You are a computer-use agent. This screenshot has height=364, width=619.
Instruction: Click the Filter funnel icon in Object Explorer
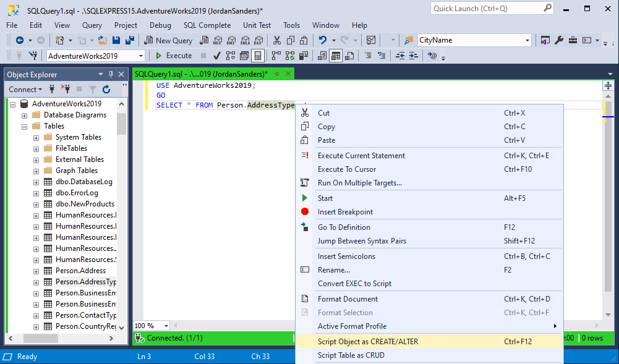92,90
